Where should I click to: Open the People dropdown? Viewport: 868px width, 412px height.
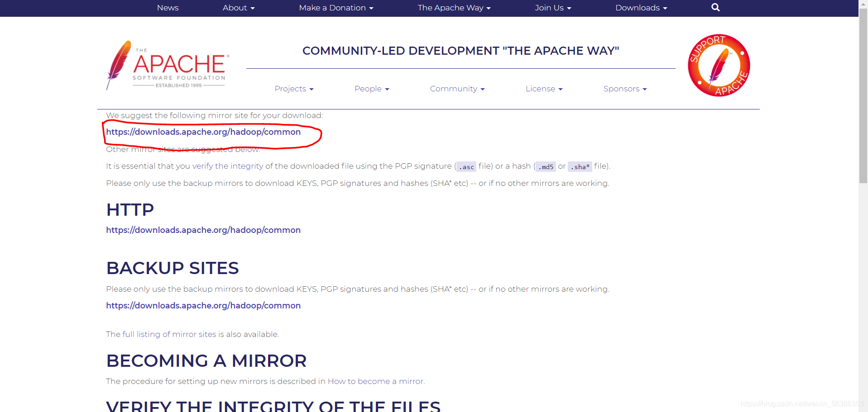[372, 89]
